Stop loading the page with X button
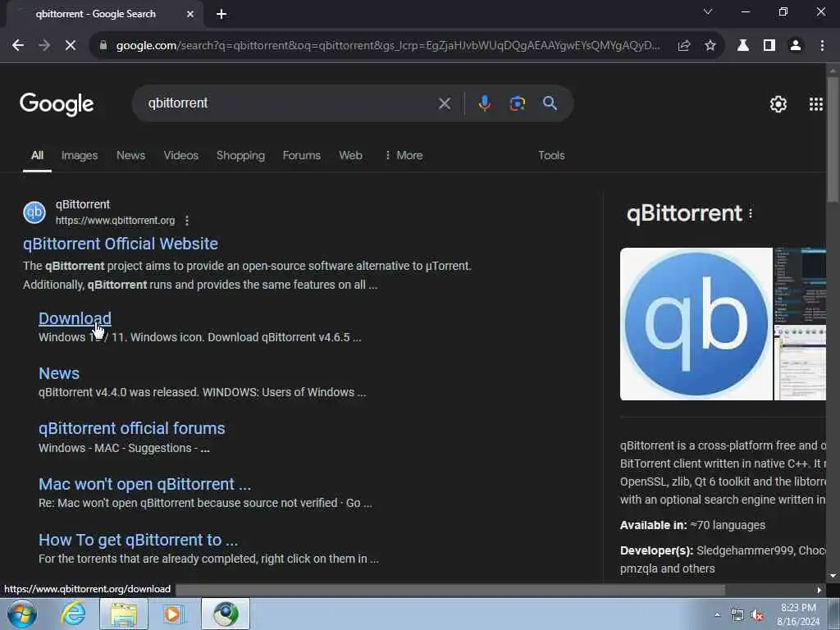The image size is (840, 630). tap(71, 46)
